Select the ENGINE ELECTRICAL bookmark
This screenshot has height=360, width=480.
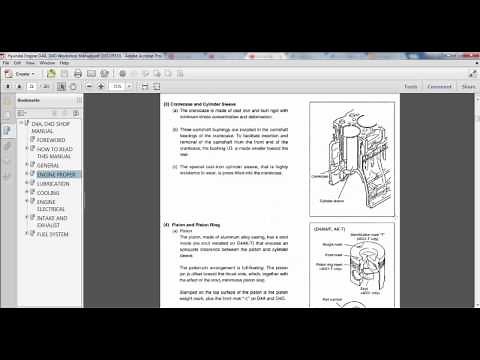(x=51, y=206)
